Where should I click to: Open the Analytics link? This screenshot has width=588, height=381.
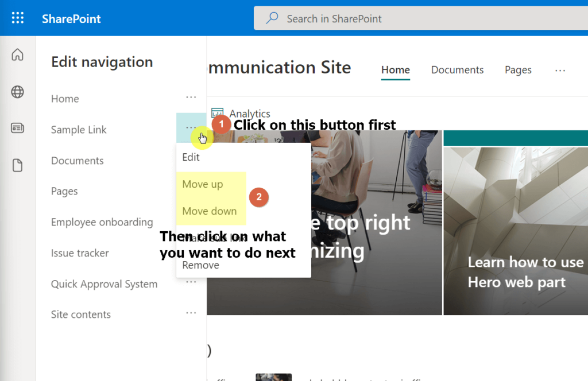pyautogui.click(x=250, y=113)
